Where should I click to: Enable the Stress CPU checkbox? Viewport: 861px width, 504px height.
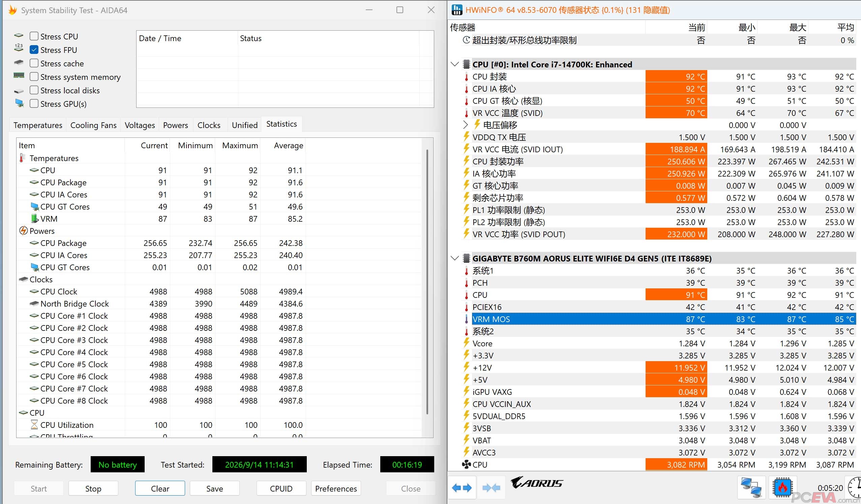point(34,36)
